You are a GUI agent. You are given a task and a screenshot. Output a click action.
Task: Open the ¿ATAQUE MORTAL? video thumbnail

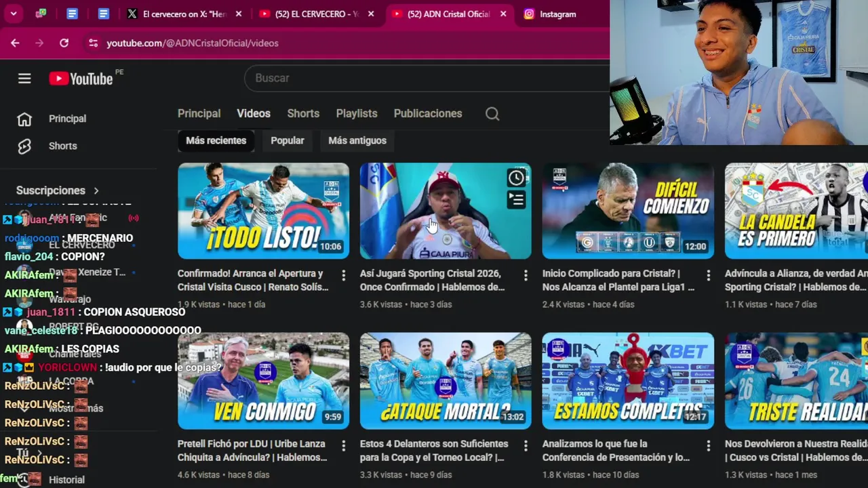(446, 381)
